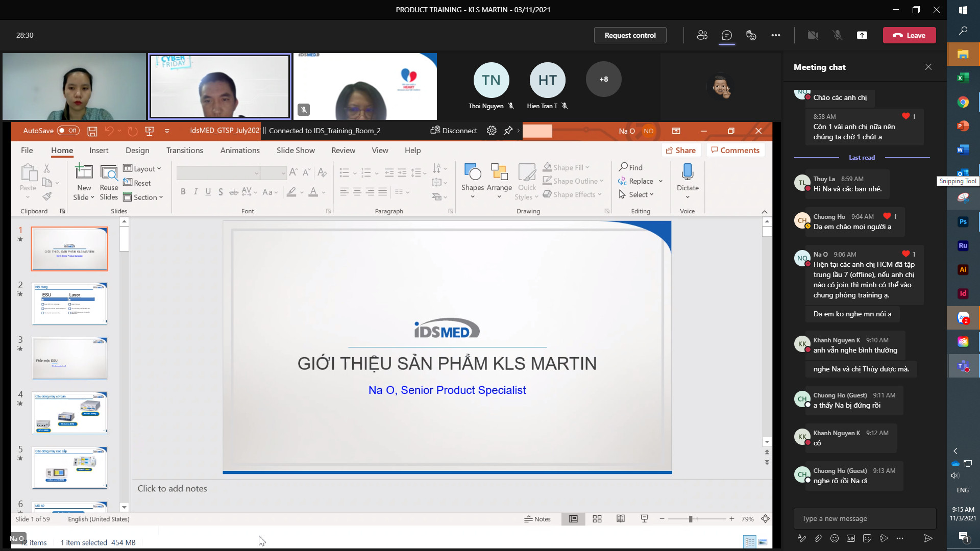The width and height of the screenshot is (980, 551).
Task: Click the Teams message input box
Action: point(865,518)
